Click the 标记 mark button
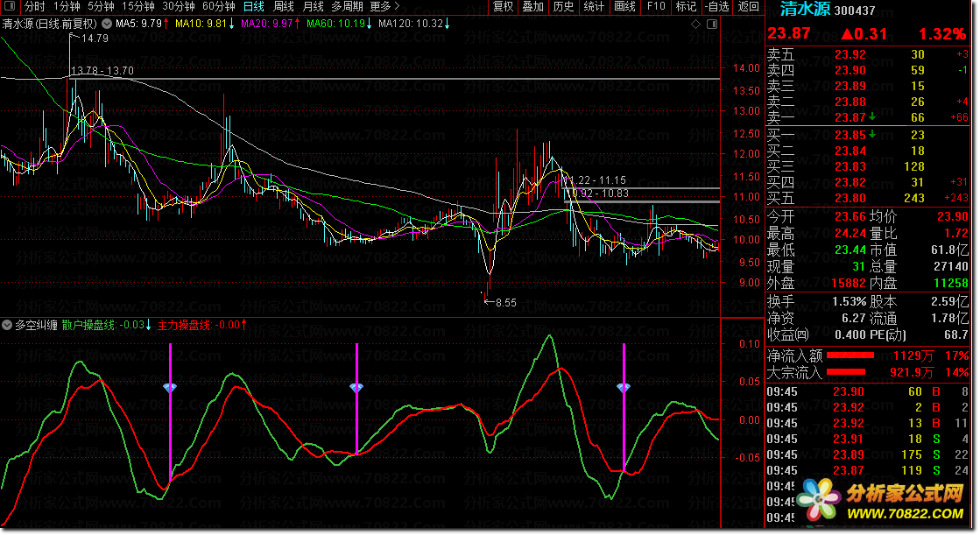 tap(686, 7)
